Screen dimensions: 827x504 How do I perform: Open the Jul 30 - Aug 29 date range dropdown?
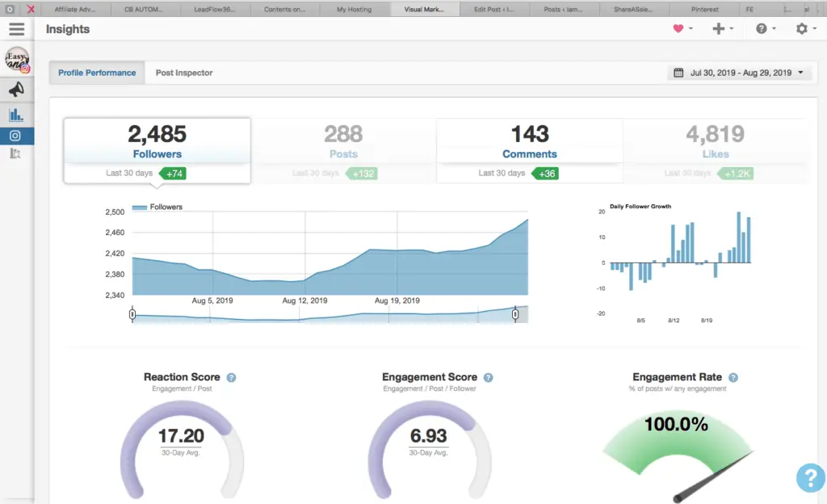click(x=740, y=73)
